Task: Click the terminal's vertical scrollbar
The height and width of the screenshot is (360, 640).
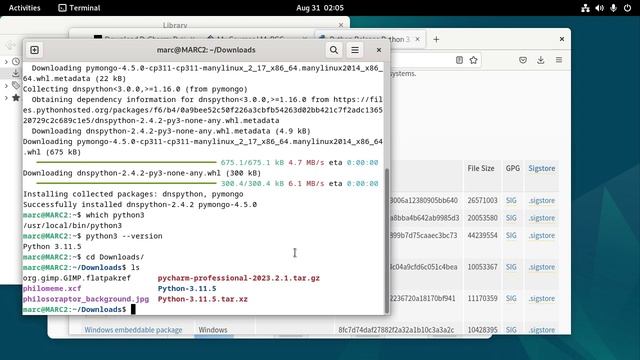Action: click(x=387, y=241)
